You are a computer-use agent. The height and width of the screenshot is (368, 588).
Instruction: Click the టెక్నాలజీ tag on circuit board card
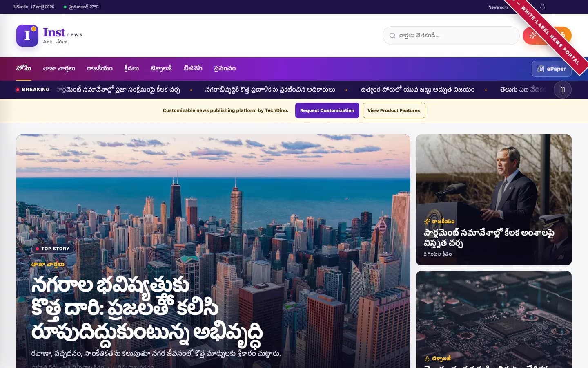coord(438,358)
